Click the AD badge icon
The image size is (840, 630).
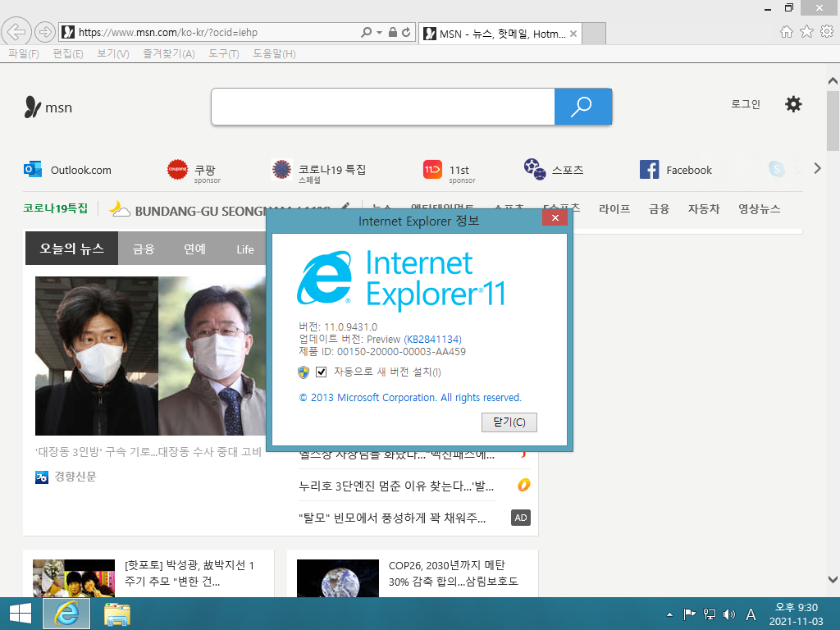(521, 518)
